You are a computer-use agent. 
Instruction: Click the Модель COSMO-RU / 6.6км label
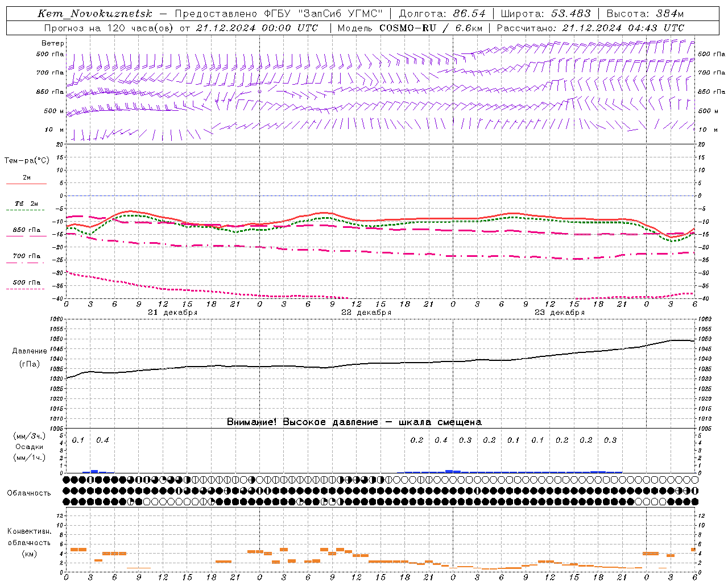[x=410, y=28]
